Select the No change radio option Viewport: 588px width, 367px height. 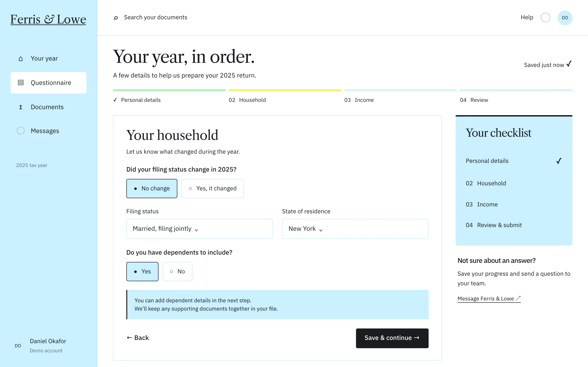point(152,188)
